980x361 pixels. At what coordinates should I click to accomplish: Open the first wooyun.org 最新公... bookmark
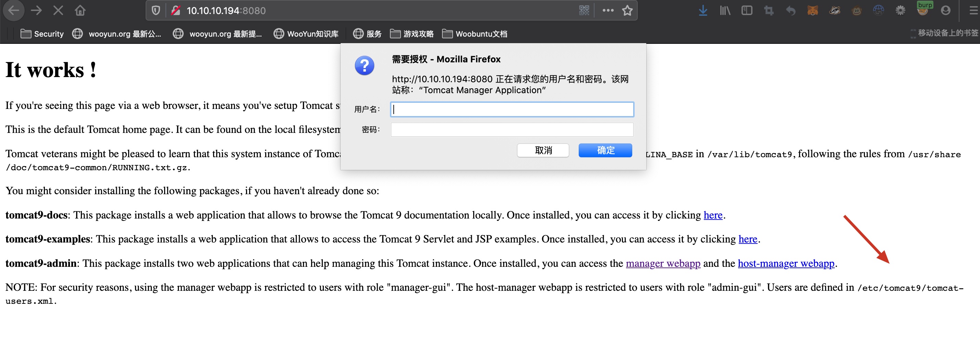(x=117, y=34)
